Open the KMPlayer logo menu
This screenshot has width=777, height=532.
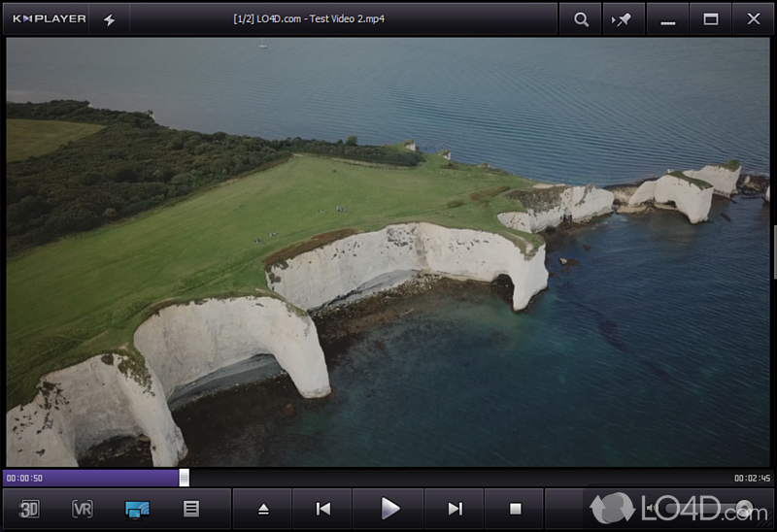[x=49, y=18]
